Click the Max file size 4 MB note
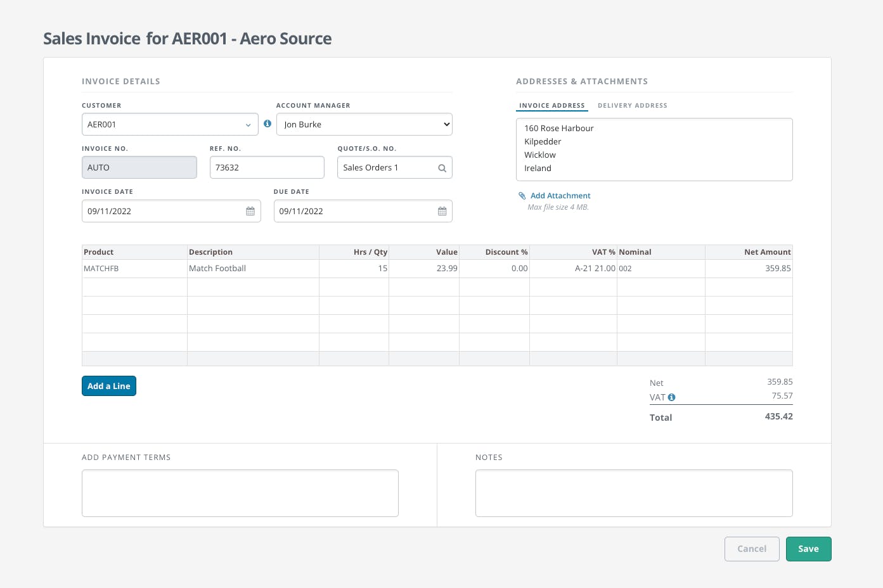The height and width of the screenshot is (588, 883). (558, 207)
